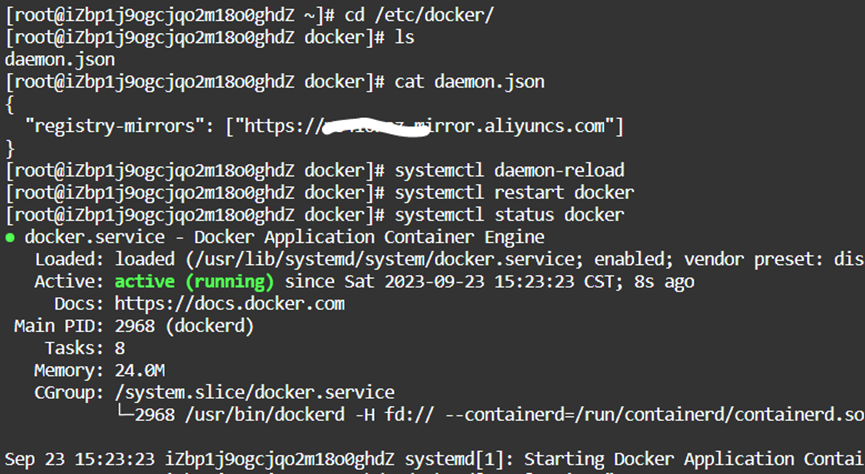Image resolution: width=865 pixels, height=474 pixels.
Task: Click the tree branch glyph before 2968
Action: (125, 414)
